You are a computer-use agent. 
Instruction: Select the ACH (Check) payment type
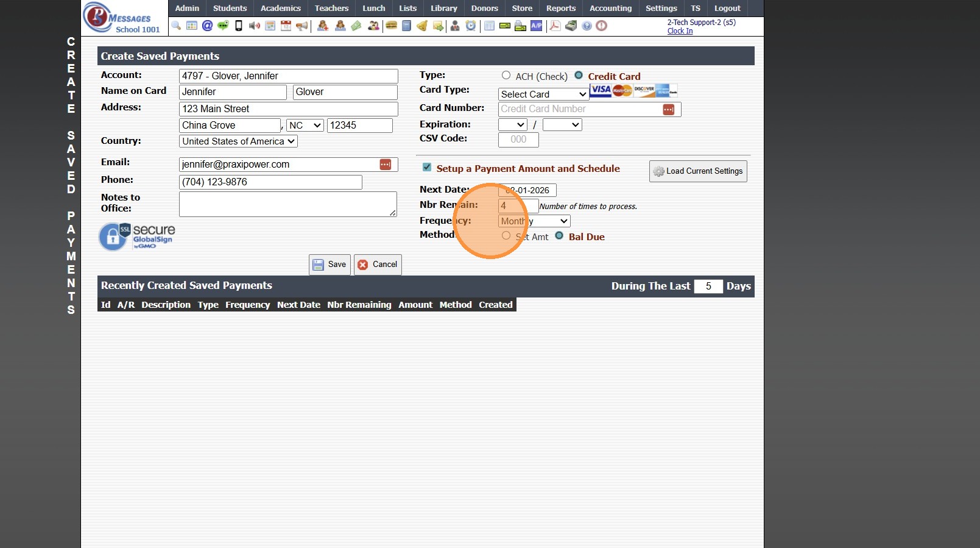506,76
